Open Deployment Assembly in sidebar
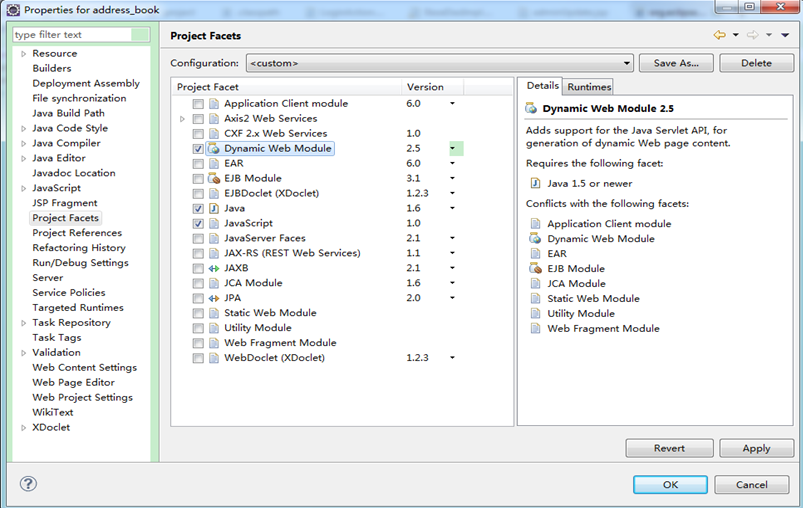Screen dimensions: 803x508 pos(86,83)
